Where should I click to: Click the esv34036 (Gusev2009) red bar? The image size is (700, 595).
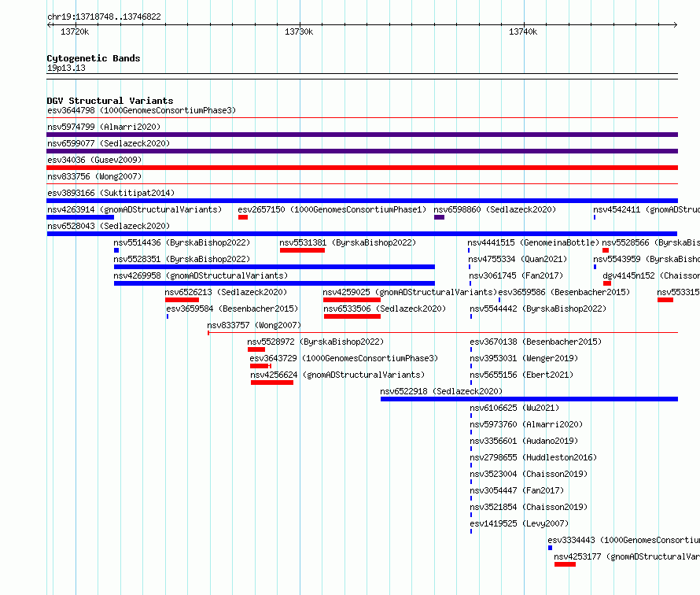[362, 168]
